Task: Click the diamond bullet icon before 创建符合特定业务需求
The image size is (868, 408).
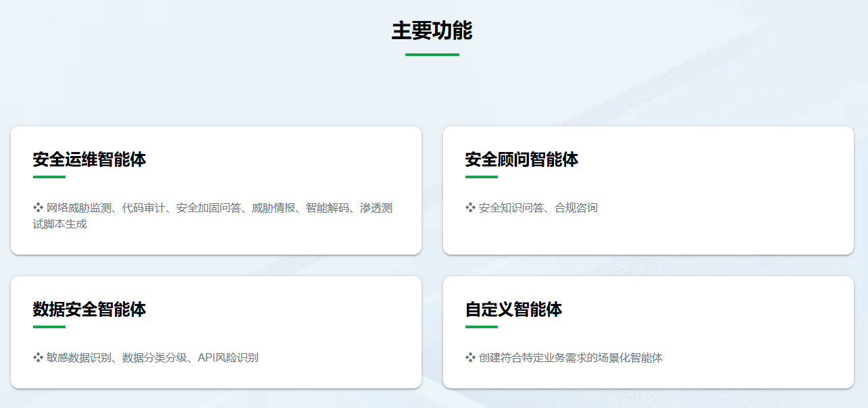Action: [x=470, y=357]
